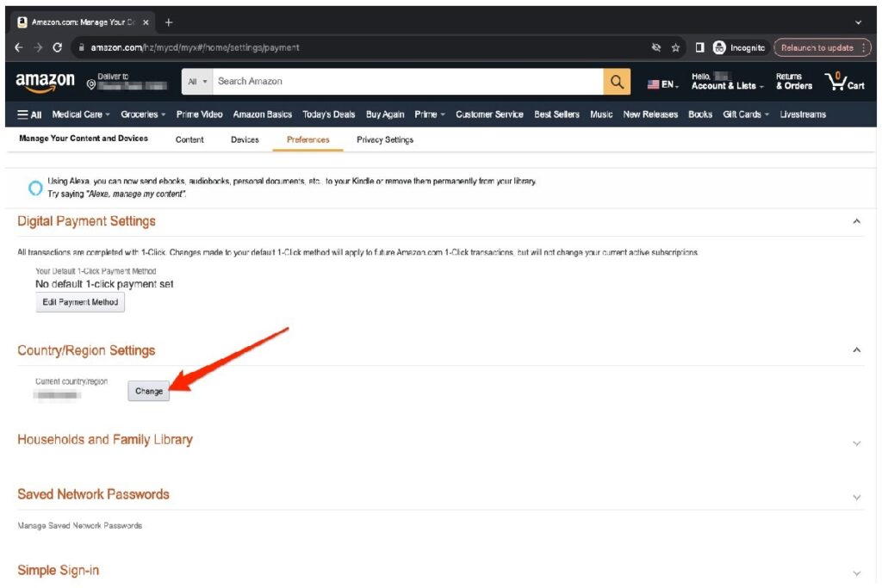Expand the Prime menu
Viewport: 882px width, 588px height.
(429, 115)
